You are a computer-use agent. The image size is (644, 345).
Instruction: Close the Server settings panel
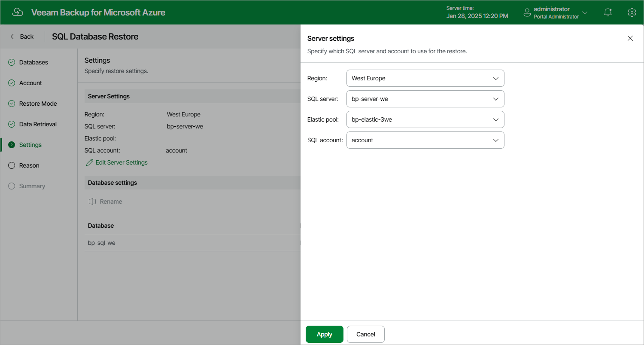tap(630, 38)
